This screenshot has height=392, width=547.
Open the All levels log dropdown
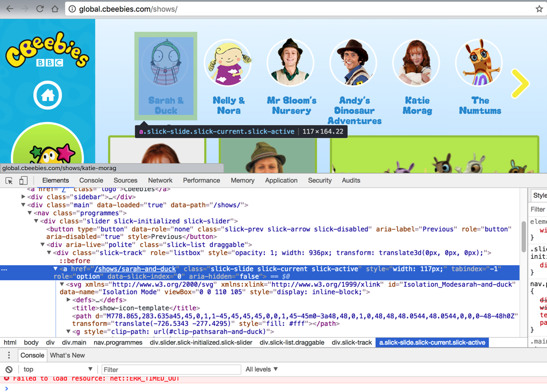click(x=261, y=369)
